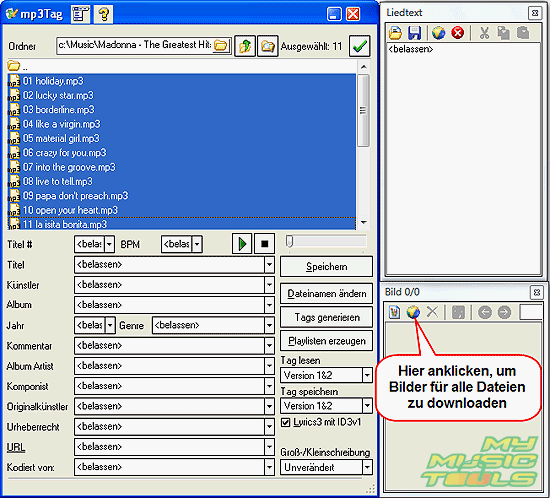Expand the BPM dropdown
550x498 pixels.
(x=197, y=244)
